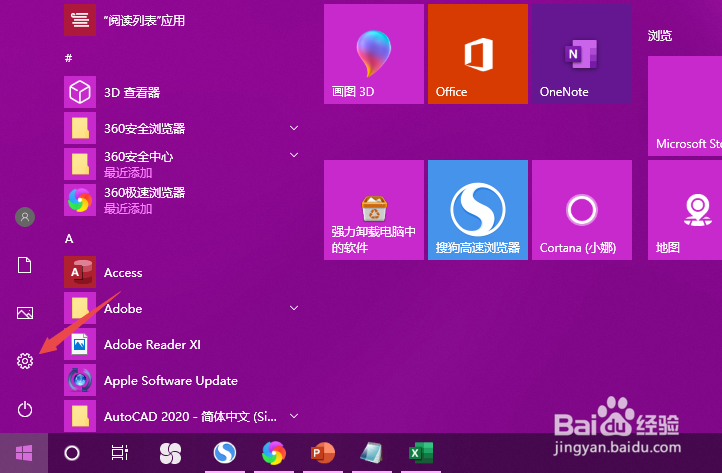722x473 pixels.
Task: Click the Power button icon
Action: (25, 409)
